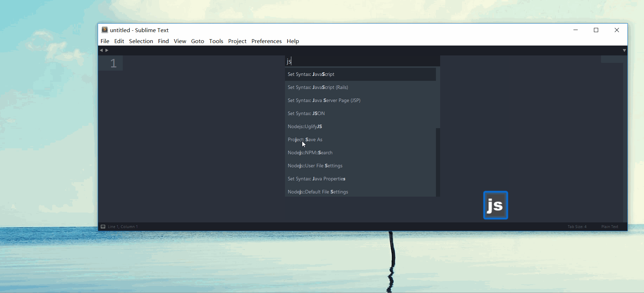Open the Edit menu
Viewport: 644px width, 293px height.
(119, 41)
